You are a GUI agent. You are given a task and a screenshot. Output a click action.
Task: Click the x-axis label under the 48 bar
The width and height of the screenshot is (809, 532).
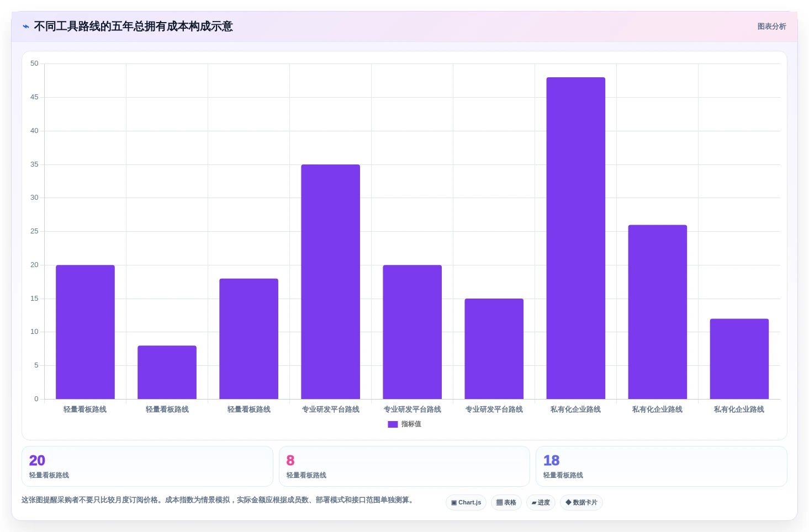point(575,409)
